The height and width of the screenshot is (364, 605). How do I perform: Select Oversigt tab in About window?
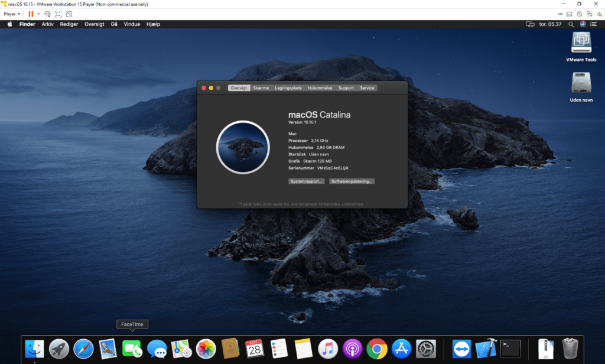[239, 88]
